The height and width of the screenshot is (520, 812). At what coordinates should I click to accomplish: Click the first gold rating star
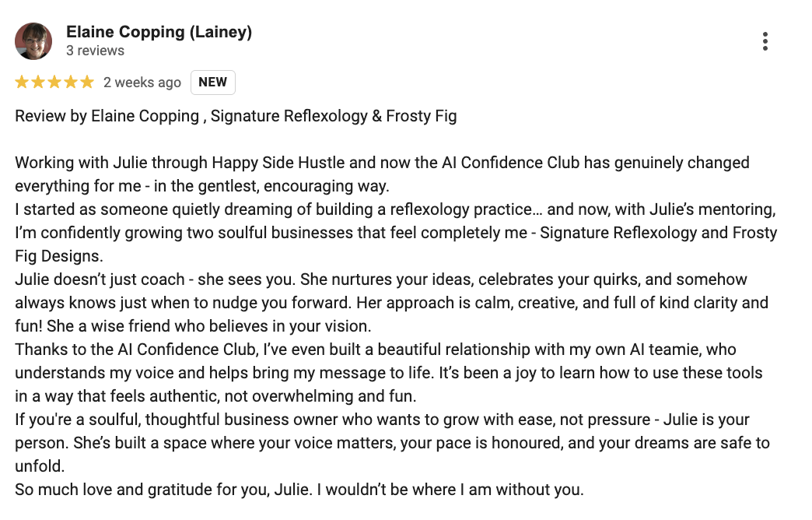click(x=23, y=82)
